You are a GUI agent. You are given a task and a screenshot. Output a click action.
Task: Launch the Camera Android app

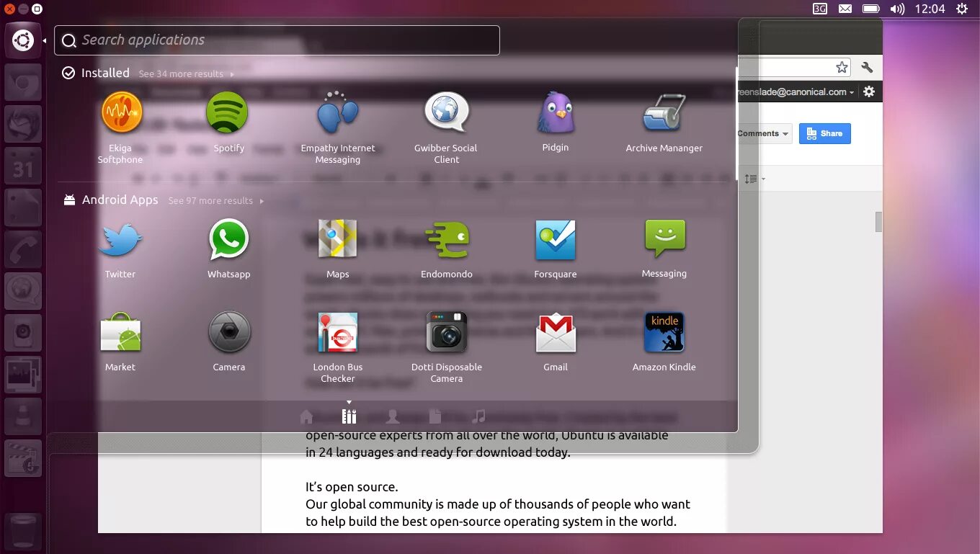[x=229, y=333]
